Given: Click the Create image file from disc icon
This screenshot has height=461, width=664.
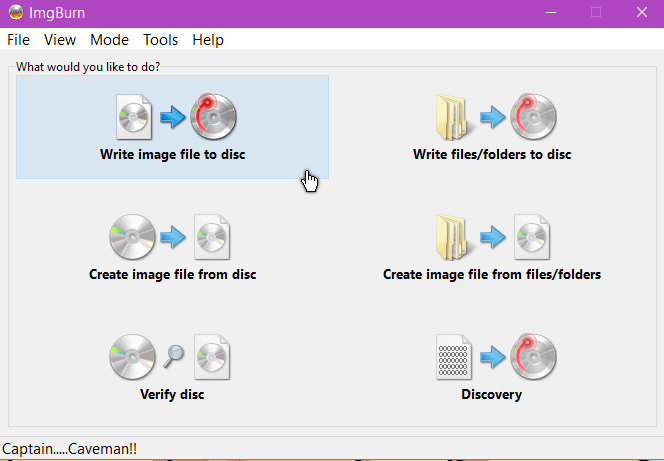Looking at the screenshot, I should pyautogui.click(x=170, y=237).
